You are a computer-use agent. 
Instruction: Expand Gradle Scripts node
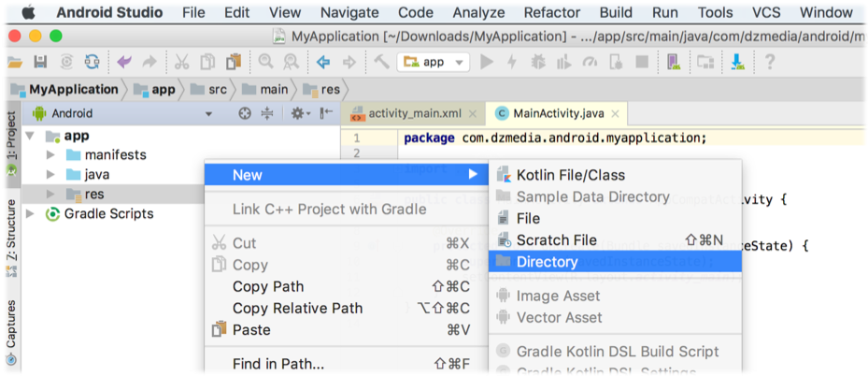click(29, 214)
